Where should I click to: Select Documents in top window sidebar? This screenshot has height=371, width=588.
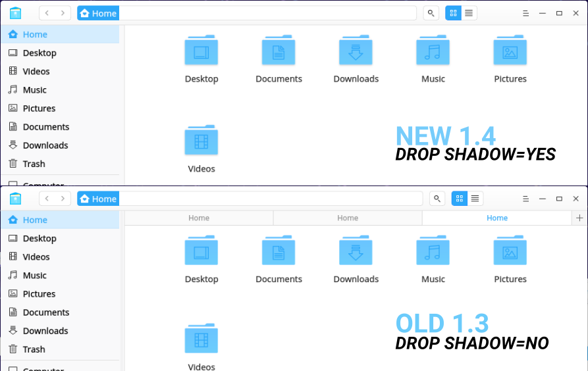coord(60,127)
